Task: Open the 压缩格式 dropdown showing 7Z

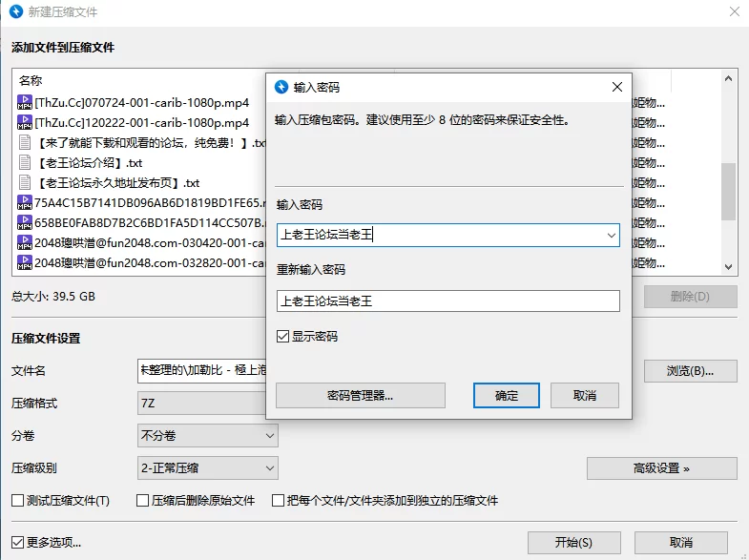Action: point(201,404)
